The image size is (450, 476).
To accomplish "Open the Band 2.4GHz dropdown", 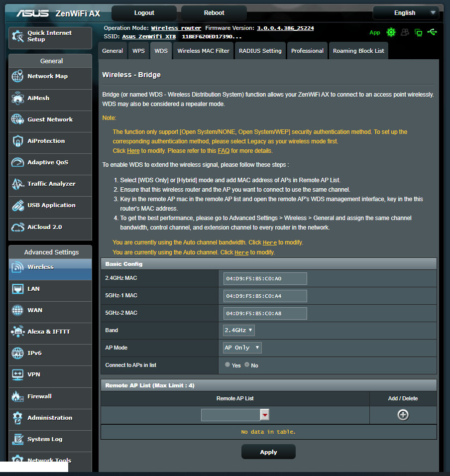I will (239, 330).
